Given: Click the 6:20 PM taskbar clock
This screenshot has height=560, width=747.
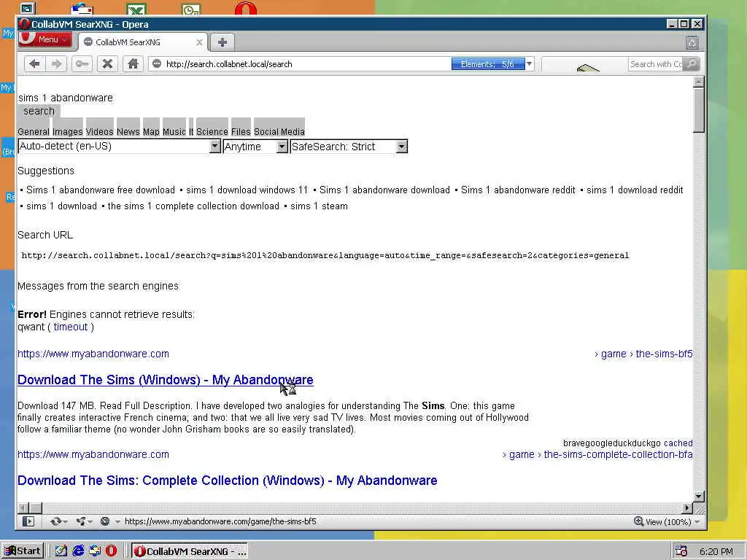Looking at the screenshot, I should tap(716, 552).
